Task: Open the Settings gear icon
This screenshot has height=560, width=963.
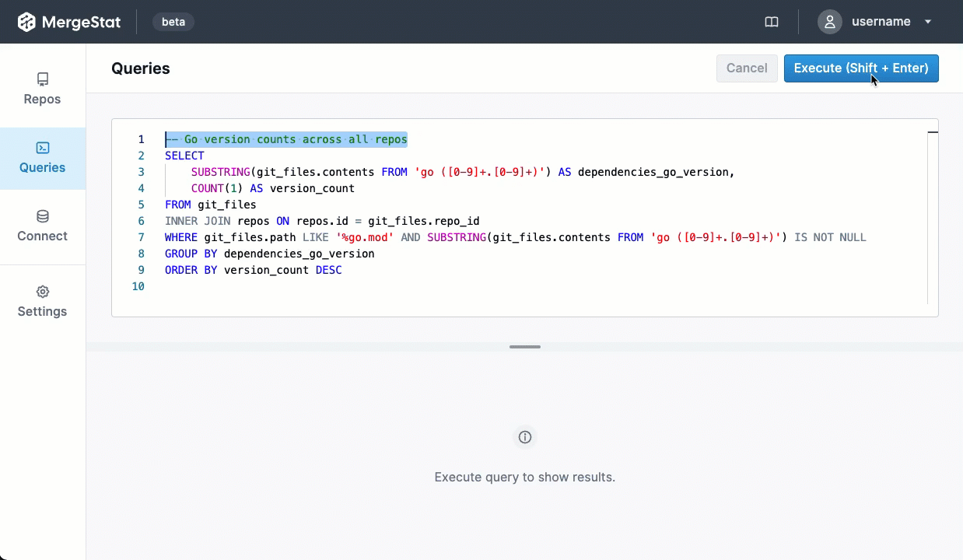Action: coord(43,292)
